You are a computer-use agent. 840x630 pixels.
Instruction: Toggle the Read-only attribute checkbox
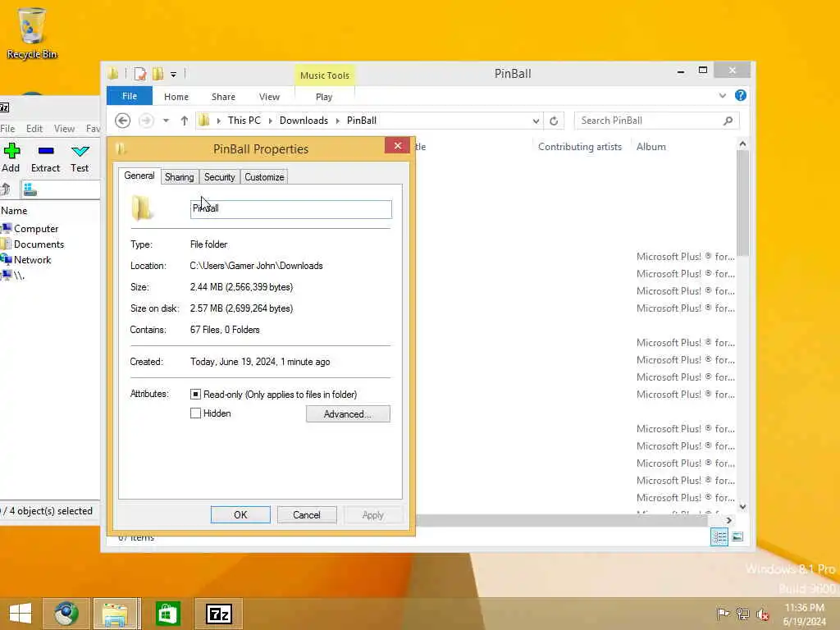point(195,395)
